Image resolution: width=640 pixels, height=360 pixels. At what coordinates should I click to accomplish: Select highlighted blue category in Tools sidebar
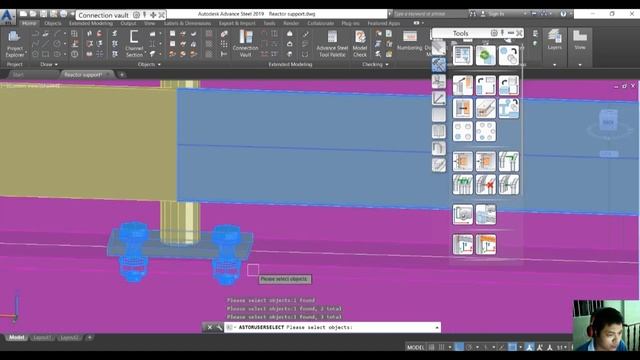point(439,64)
